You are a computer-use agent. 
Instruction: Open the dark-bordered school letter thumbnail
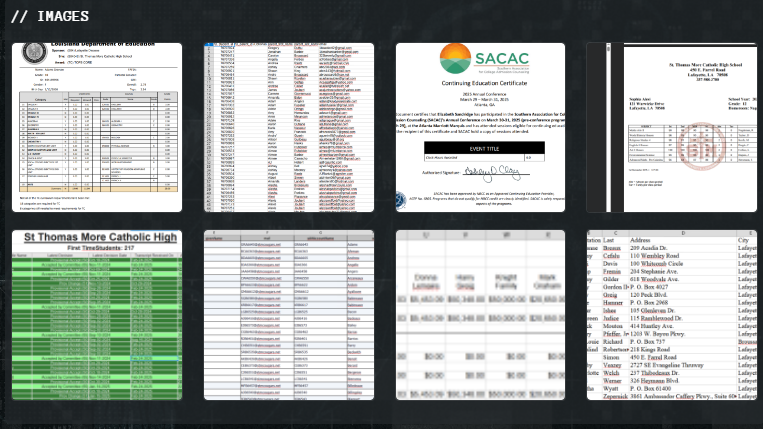click(674, 127)
